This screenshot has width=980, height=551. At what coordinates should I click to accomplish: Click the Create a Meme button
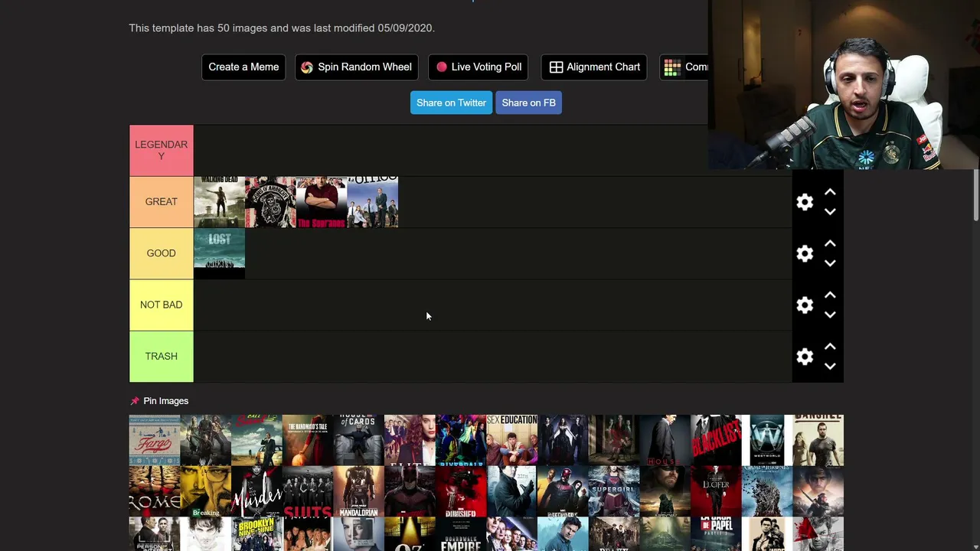(x=243, y=67)
